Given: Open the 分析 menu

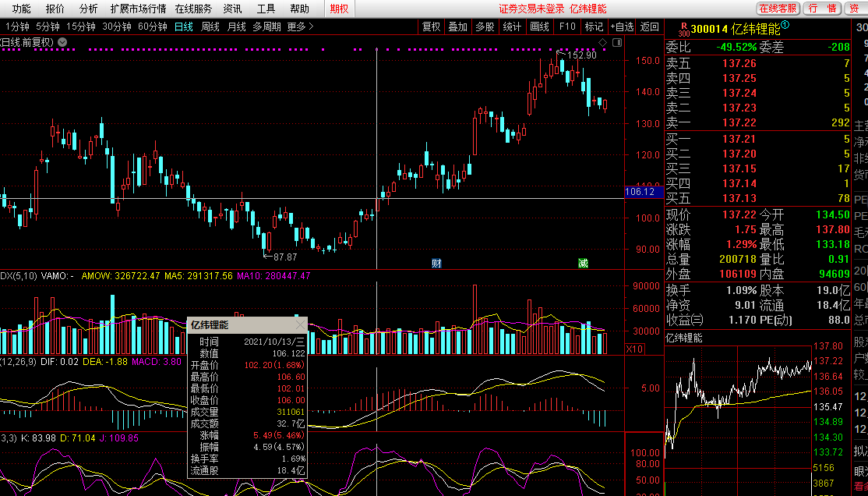Looking at the screenshot, I should (88, 9).
